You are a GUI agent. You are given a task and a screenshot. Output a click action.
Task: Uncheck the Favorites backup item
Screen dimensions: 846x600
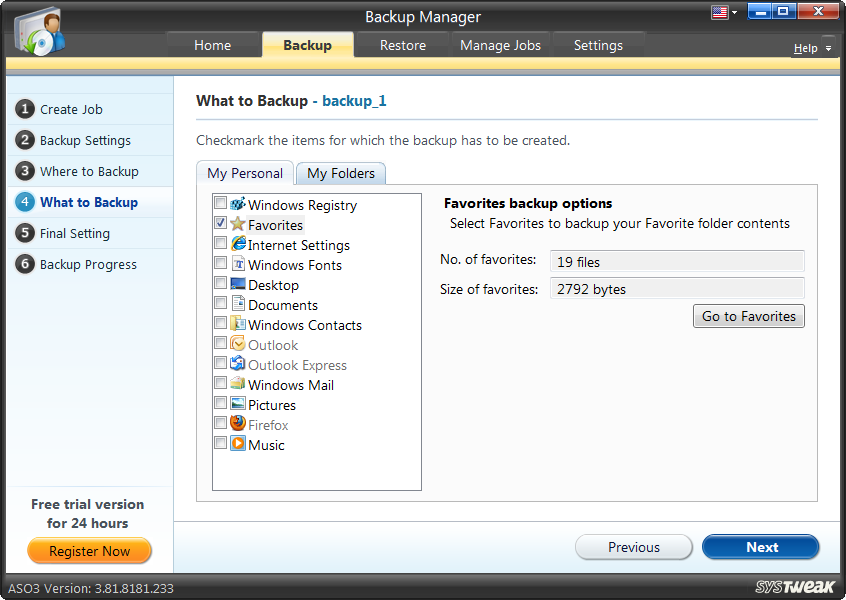(221, 223)
